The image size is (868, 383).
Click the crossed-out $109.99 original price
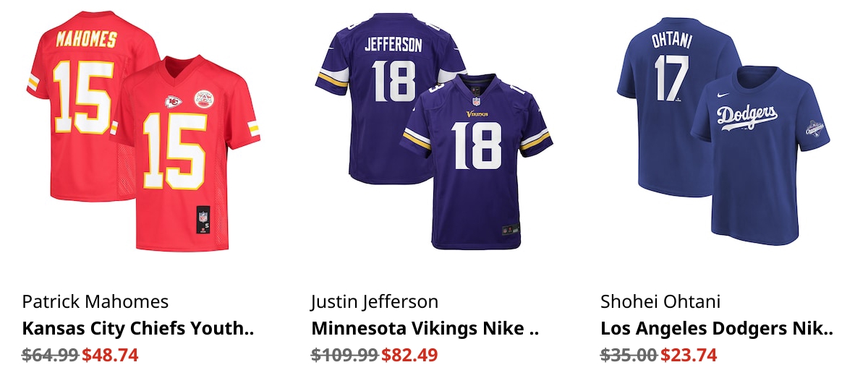345,355
